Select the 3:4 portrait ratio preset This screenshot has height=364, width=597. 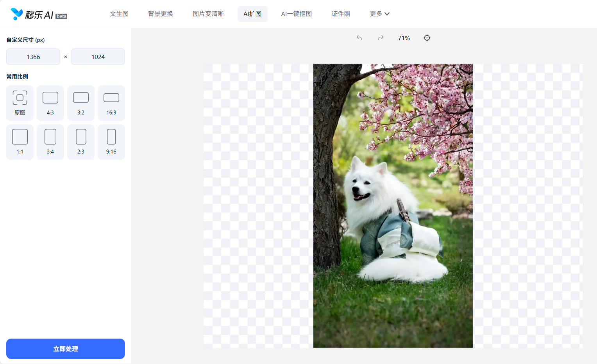(x=50, y=142)
